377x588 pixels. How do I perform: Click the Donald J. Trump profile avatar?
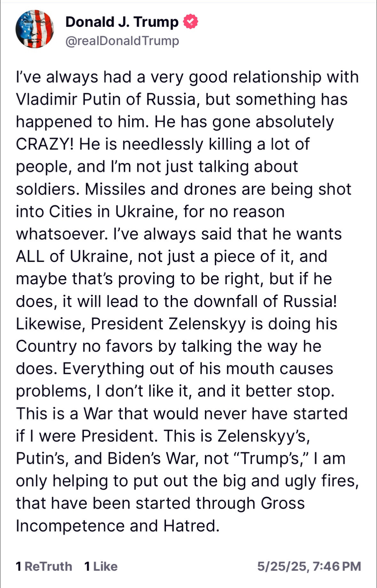[34, 29]
